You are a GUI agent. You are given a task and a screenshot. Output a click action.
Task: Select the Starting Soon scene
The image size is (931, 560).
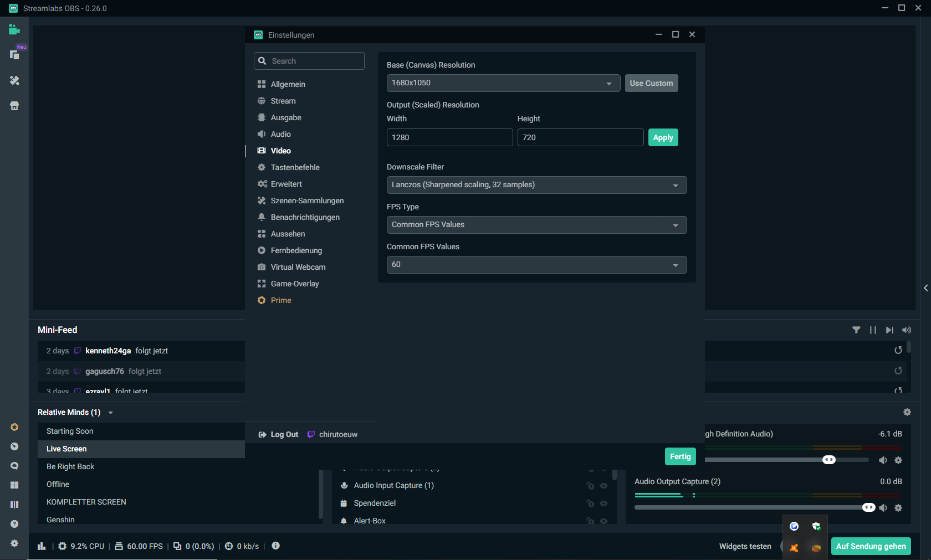[141, 431]
